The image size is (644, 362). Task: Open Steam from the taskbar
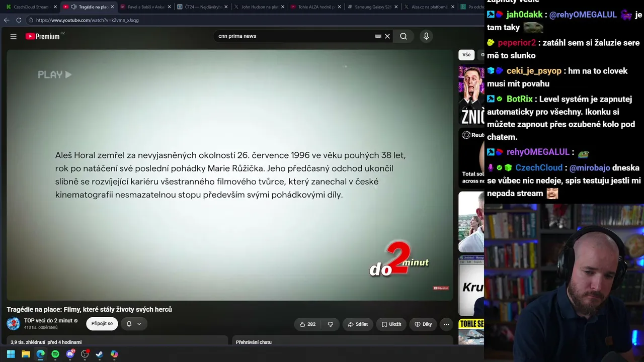(x=100, y=354)
